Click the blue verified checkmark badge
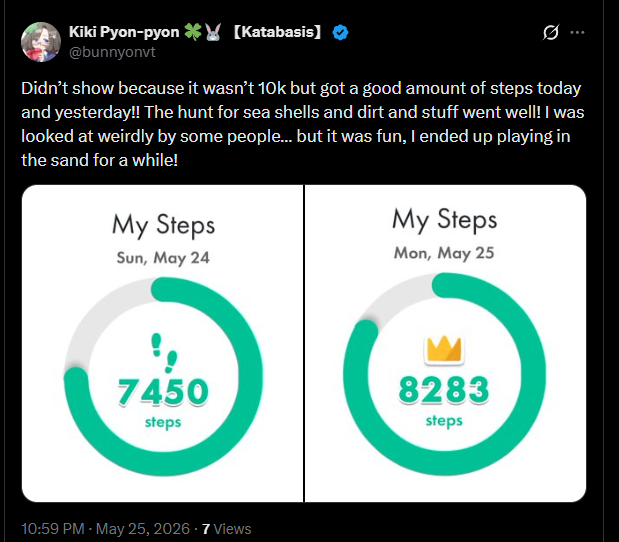The height and width of the screenshot is (542, 619). (340, 32)
